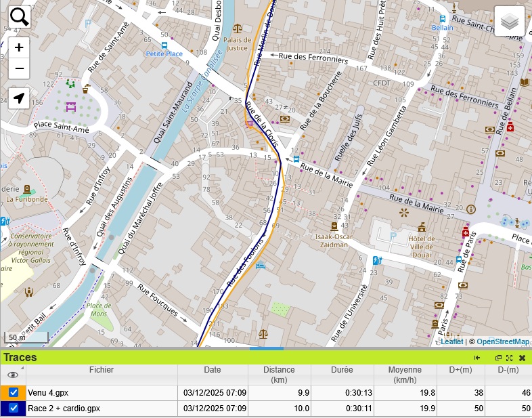Click the collapse-to-left icon in Traces header

tap(477, 358)
